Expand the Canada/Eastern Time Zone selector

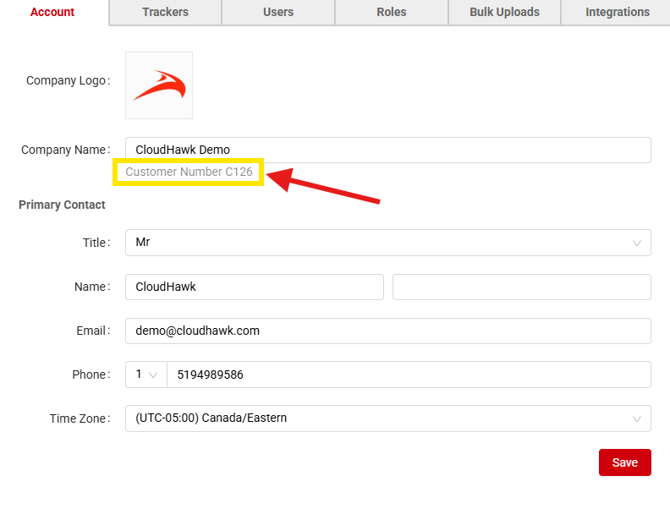tap(387, 419)
